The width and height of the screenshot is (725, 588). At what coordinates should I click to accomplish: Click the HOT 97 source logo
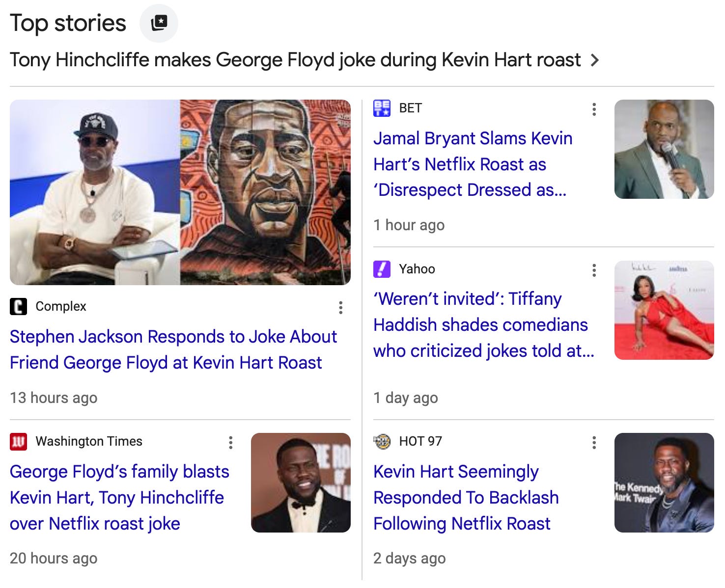tap(382, 442)
